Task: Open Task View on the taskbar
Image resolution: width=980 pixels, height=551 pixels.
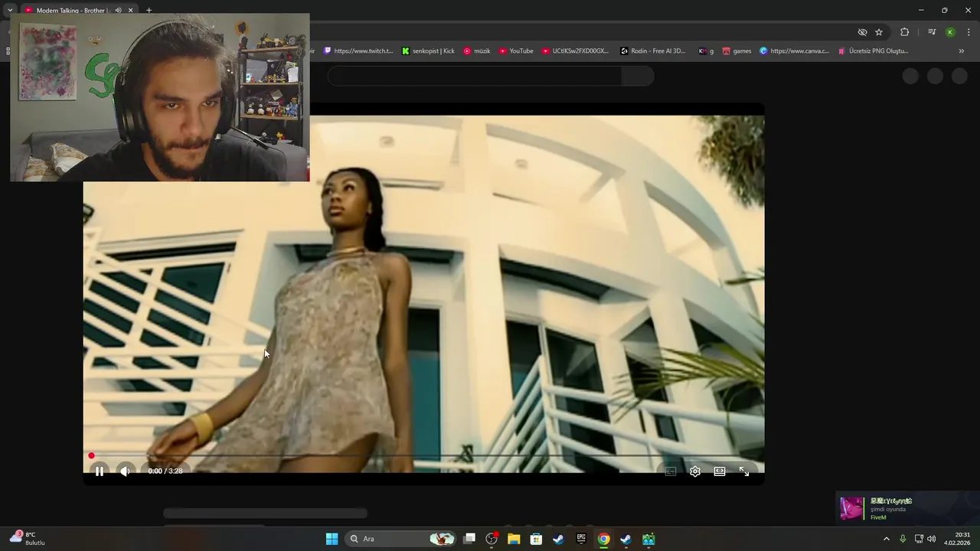Action: [469, 539]
